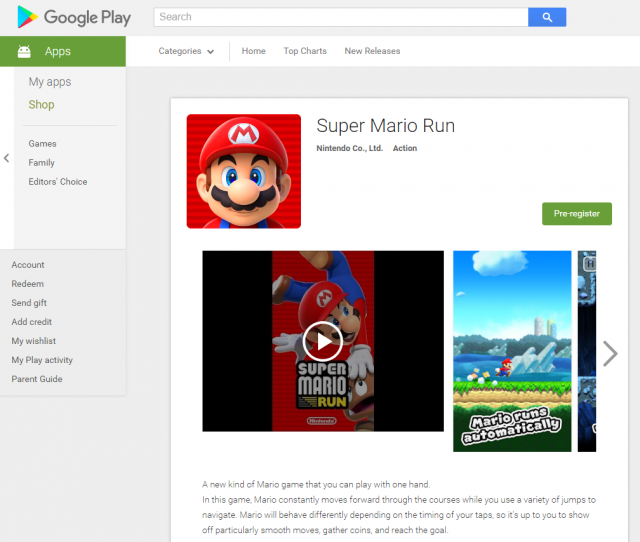Open Editors' Choice section
This screenshot has width=640, height=542.
(x=58, y=182)
